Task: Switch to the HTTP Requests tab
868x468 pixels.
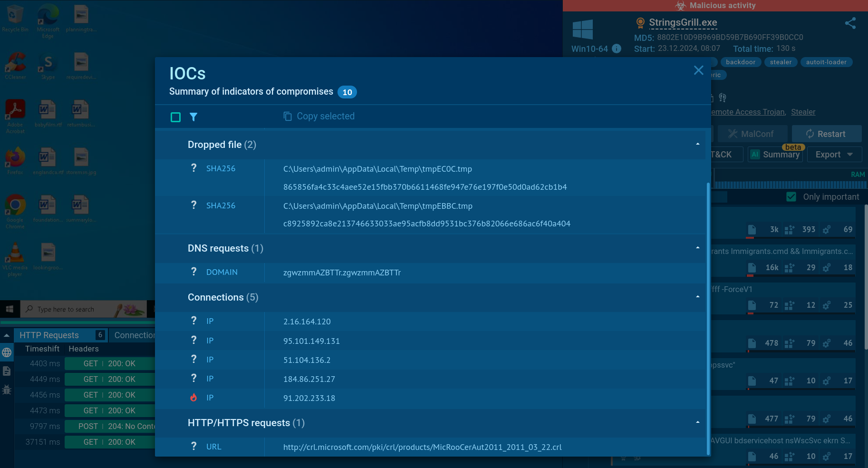Action: [49, 335]
